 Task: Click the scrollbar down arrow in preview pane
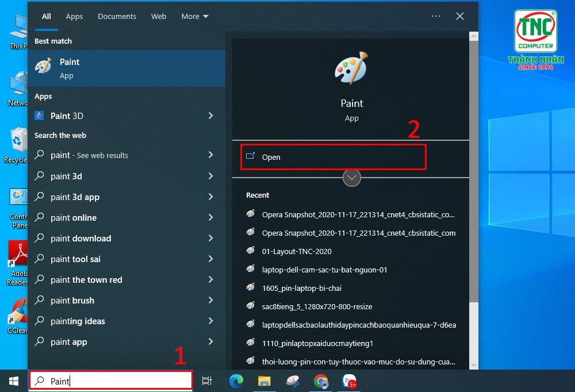[x=474, y=365]
